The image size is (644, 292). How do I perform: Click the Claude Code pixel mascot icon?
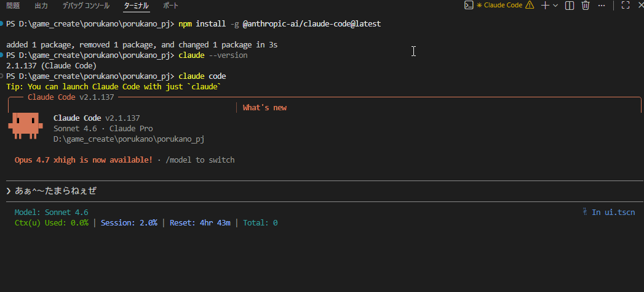25,126
